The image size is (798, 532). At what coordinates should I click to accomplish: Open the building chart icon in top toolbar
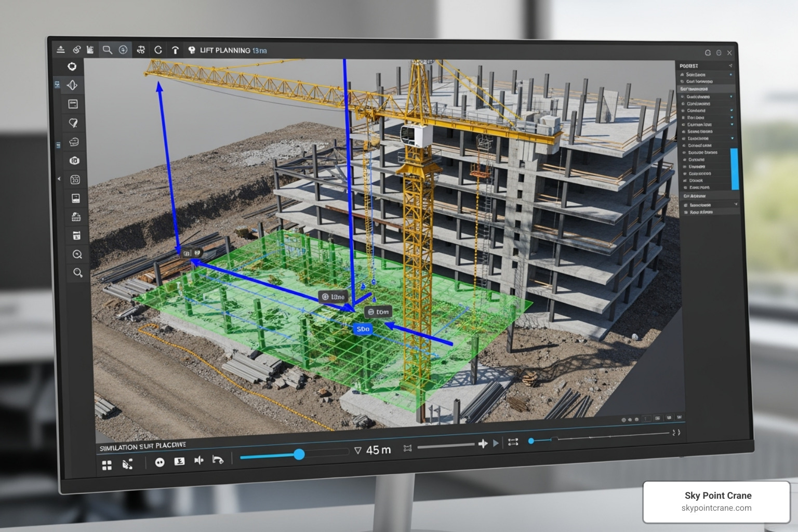click(x=90, y=50)
